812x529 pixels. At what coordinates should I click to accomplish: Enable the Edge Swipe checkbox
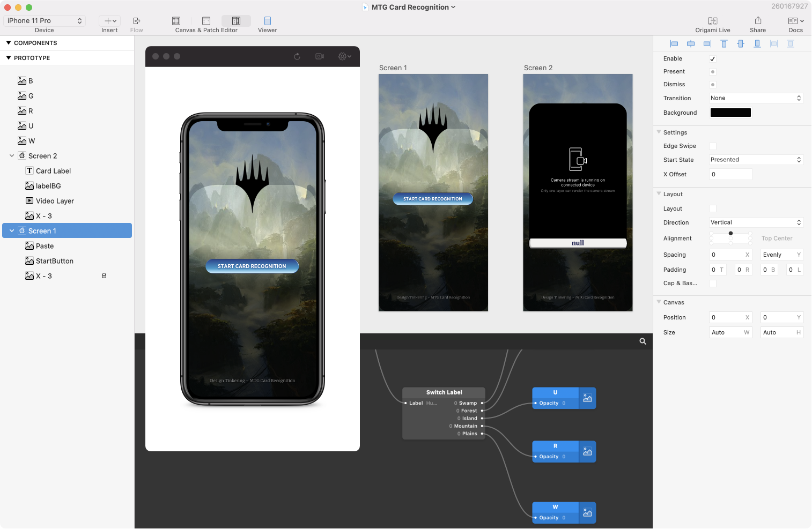point(713,146)
